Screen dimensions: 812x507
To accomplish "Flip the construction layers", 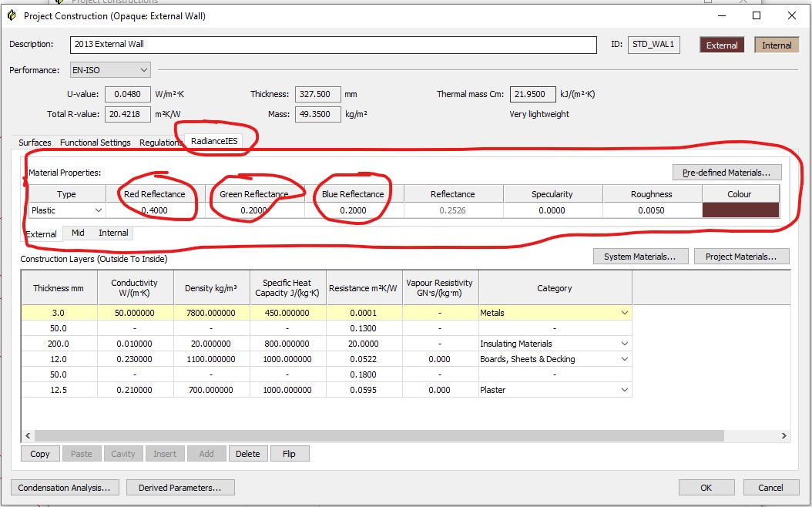I will coord(289,454).
